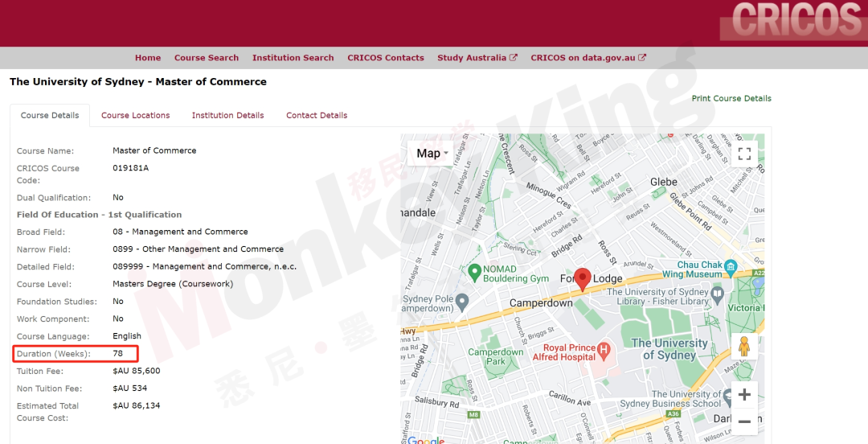Click the Camperdown Park label on map
This screenshot has width=868, height=444.
click(496, 356)
